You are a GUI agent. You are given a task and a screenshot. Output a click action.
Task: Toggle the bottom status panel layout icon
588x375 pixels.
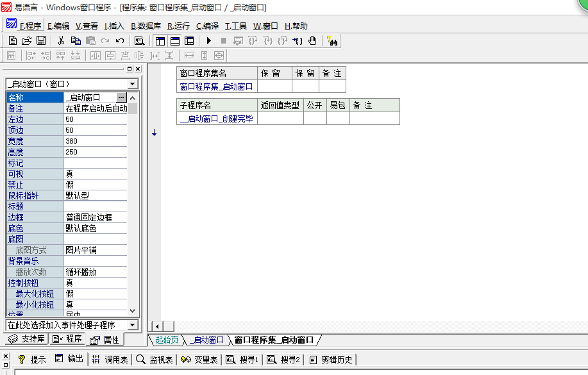tap(175, 41)
